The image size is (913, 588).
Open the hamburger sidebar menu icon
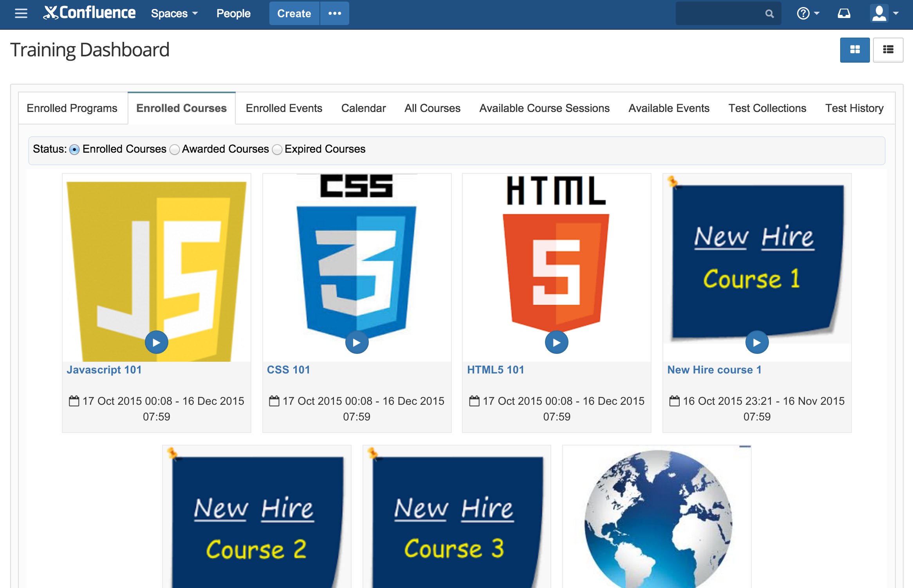pos(21,13)
